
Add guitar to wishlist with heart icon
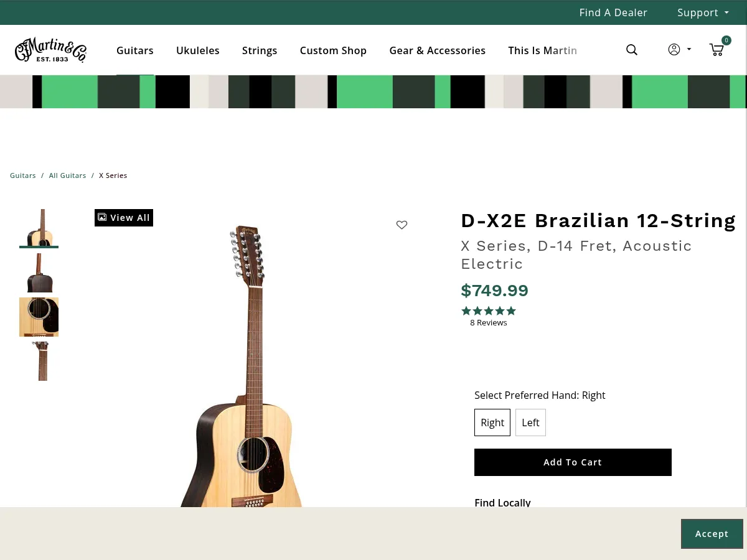tap(402, 225)
